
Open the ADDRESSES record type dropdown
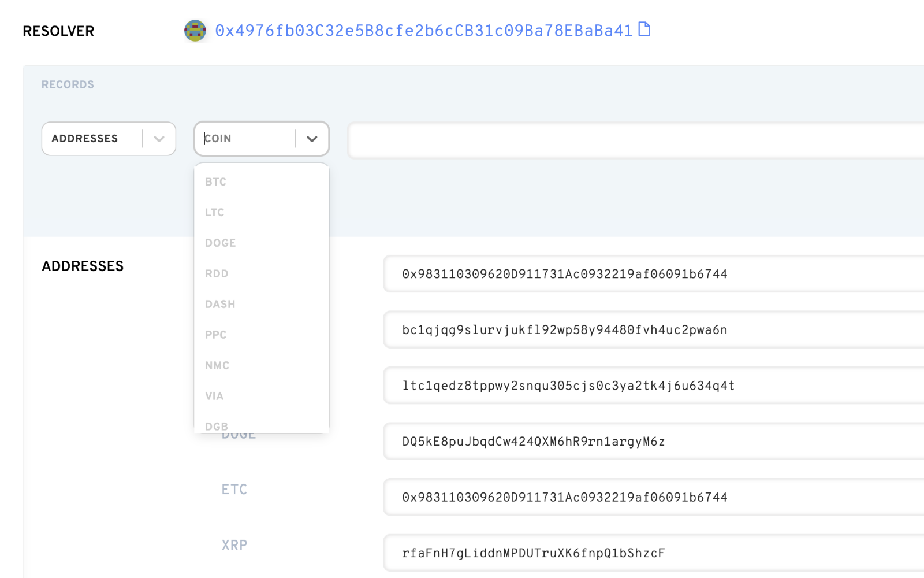(x=109, y=139)
